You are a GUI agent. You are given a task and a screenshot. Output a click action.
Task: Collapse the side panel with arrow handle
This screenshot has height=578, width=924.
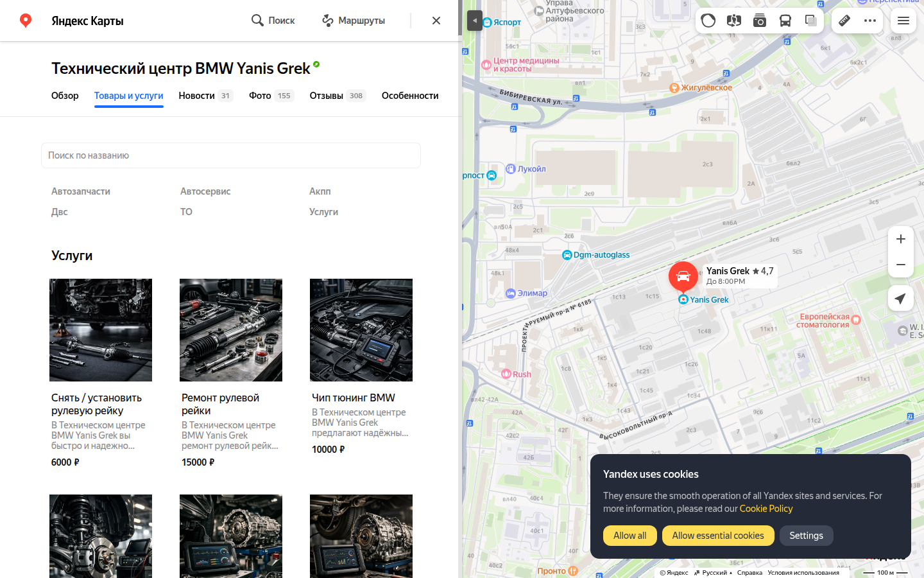pyautogui.click(x=475, y=21)
